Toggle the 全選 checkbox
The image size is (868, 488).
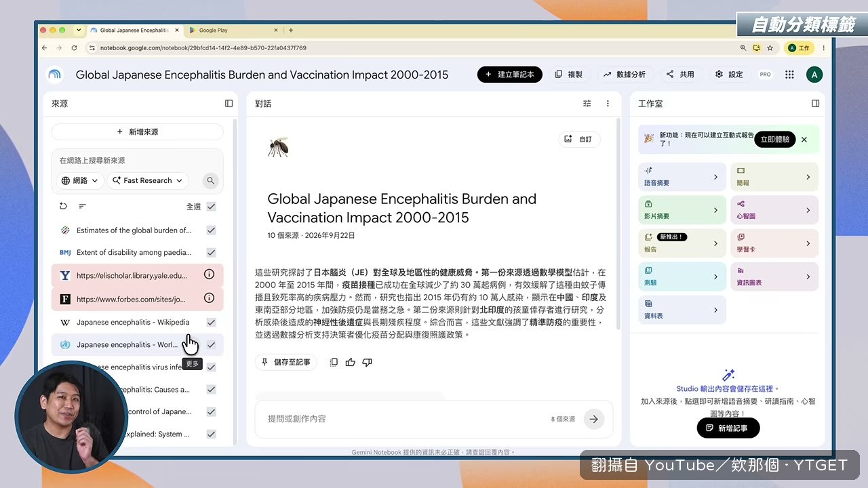coord(211,207)
